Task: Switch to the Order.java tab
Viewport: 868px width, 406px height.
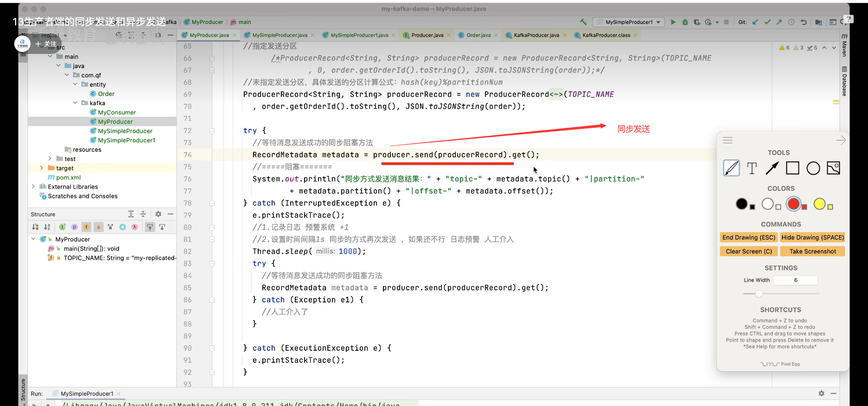Action: [x=478, y=35]
